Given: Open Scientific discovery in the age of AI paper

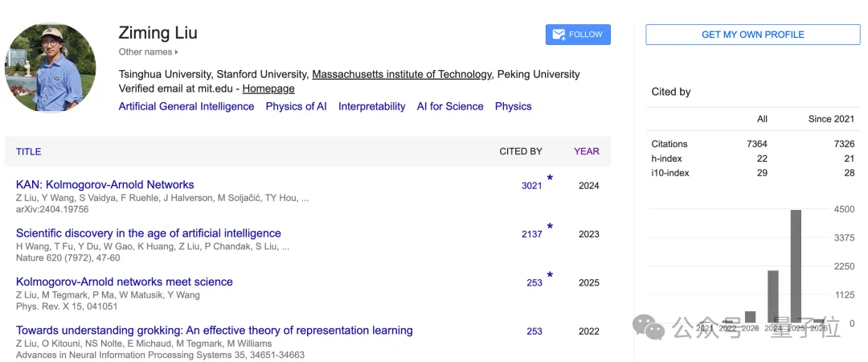Looking at the screenshot, I should pos(148,233).
